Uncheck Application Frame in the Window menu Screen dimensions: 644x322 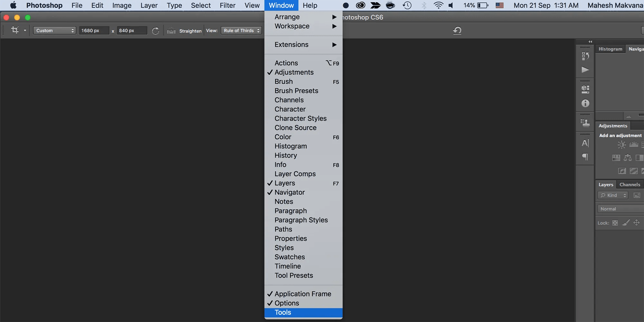tap(303, 294)
